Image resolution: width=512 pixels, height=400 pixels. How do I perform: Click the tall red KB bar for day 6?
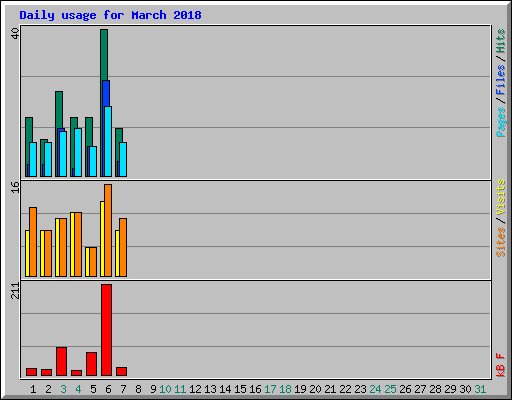(x=106, y=330)
